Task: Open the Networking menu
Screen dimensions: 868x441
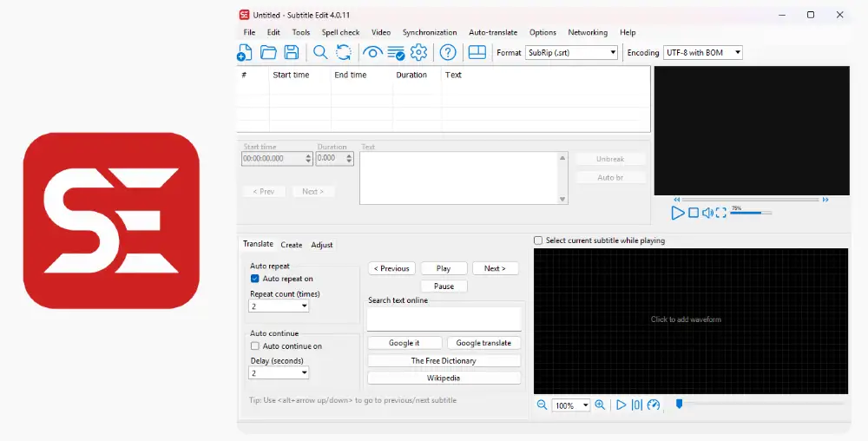Action: (x=588, y=33)
